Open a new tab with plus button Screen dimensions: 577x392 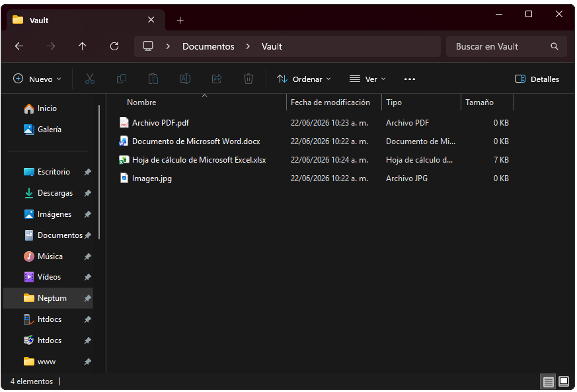[x=180, y=20]
